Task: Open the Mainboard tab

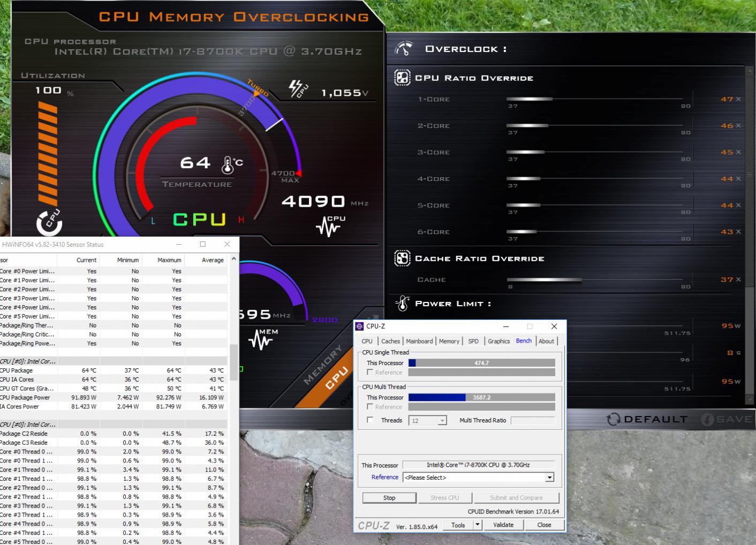Action: [419, 341]
